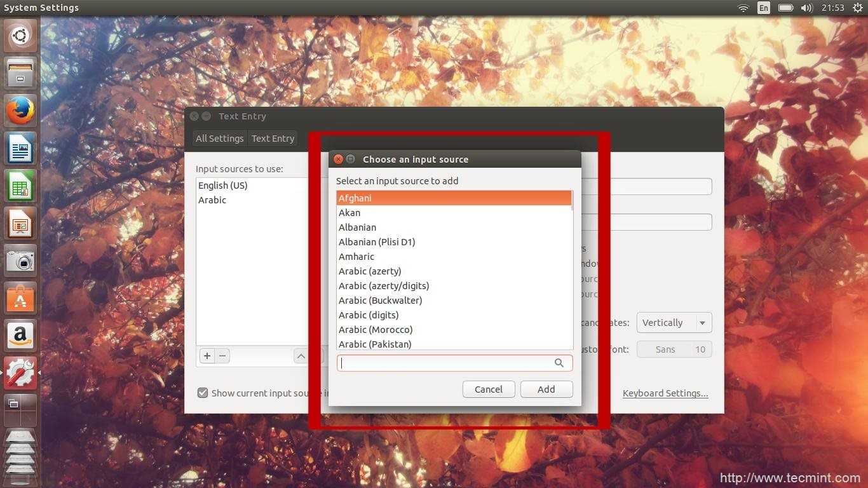868x488 pixels.
Task: Click the Text Entry breadcrumb button
Action: (273, 139)
